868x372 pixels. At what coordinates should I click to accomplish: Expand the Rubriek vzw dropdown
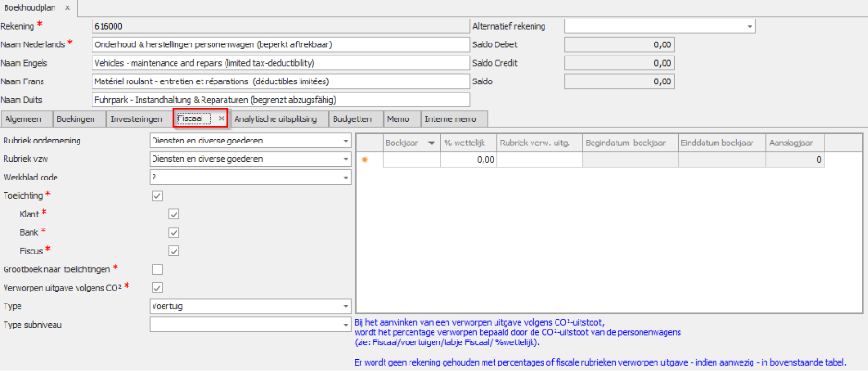pos(346,159)
